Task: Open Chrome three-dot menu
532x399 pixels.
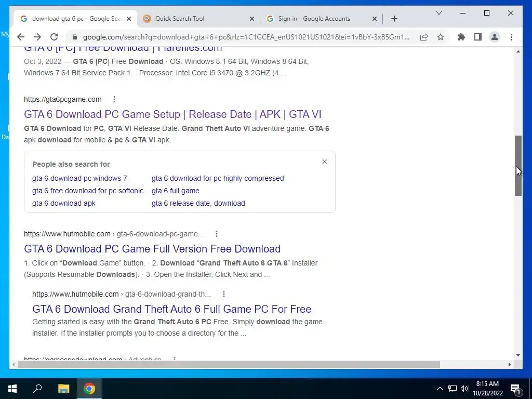Action: pyautogui.click(x=511, y=37)
